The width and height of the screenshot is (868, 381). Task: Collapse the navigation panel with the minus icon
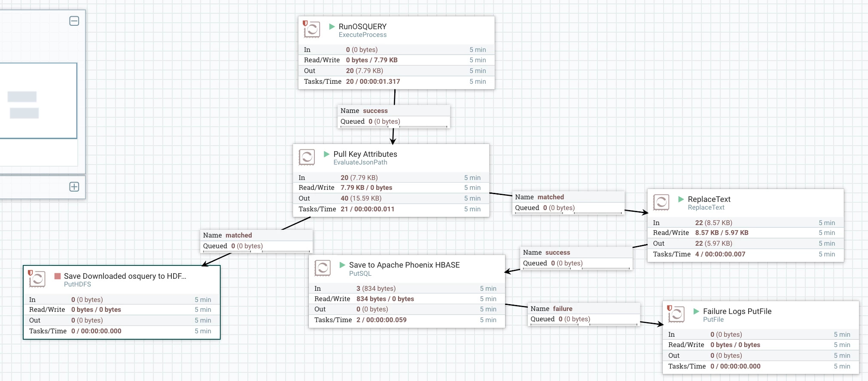pos(74,21)
